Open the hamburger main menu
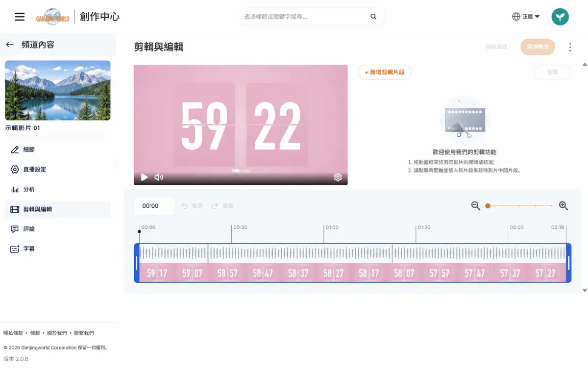The width and height of the screenshot is (588, 368). (20, 17)
